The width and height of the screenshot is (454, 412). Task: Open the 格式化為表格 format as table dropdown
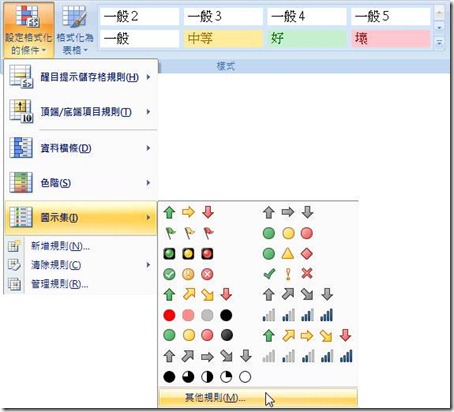pos(75,30)
